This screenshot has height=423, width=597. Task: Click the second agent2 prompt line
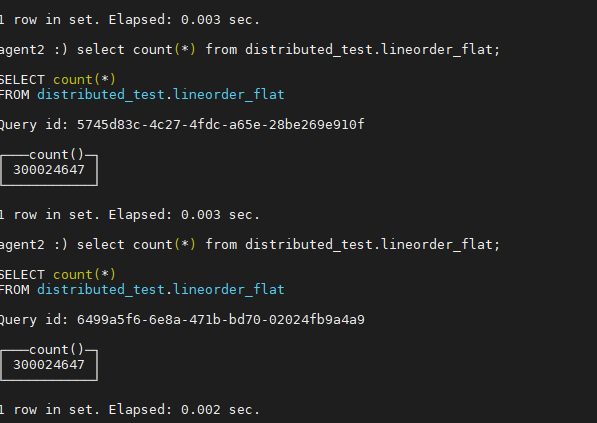pyautogui.click(x=250, y=245)
